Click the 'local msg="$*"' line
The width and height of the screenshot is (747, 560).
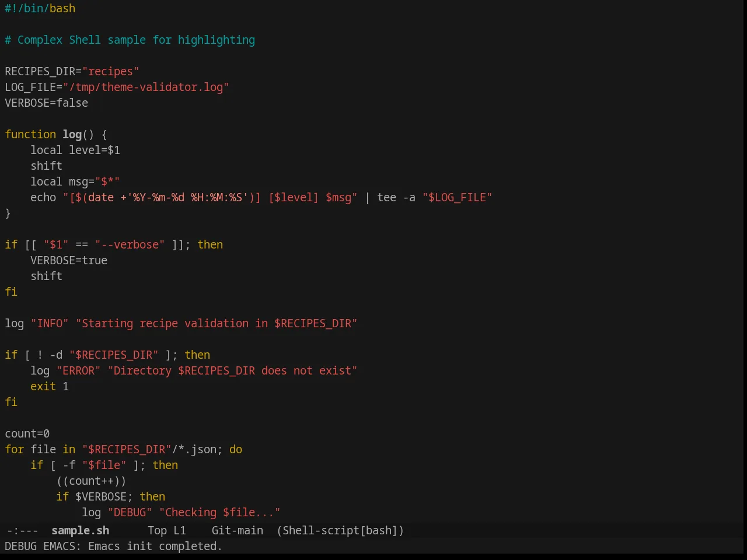[75, 181]
